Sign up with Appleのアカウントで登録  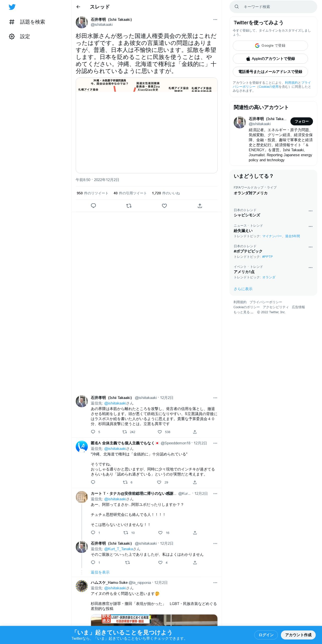pyautogui.click(x=270, y=59)
